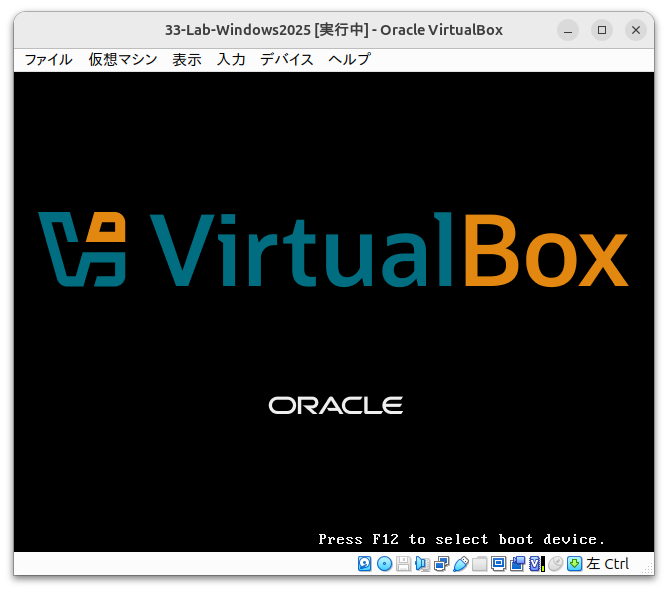668x592 pixels.
Task: Toggle the mouse integration status icon
Action: (555, 564)
